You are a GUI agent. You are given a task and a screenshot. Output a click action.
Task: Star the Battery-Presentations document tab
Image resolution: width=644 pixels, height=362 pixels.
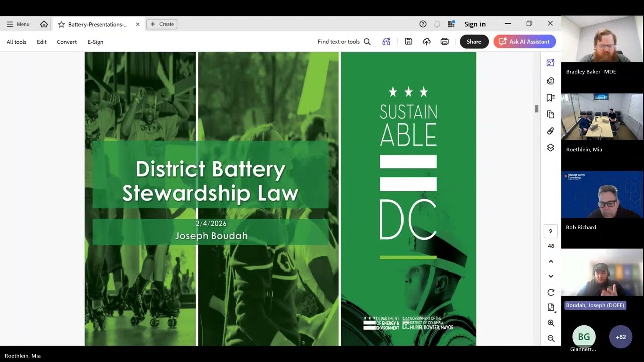61,24
